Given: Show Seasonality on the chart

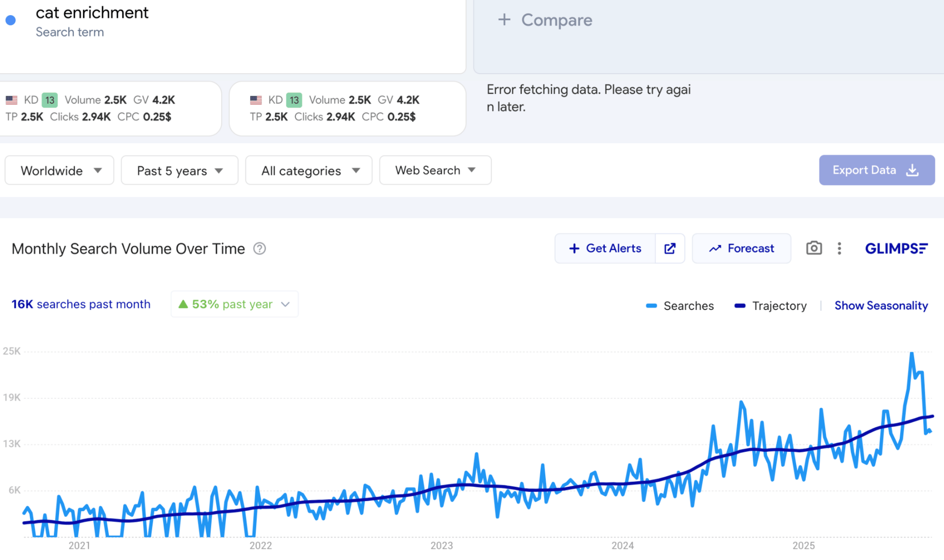Looking at the screenshot, I should [x=881, y=306].
